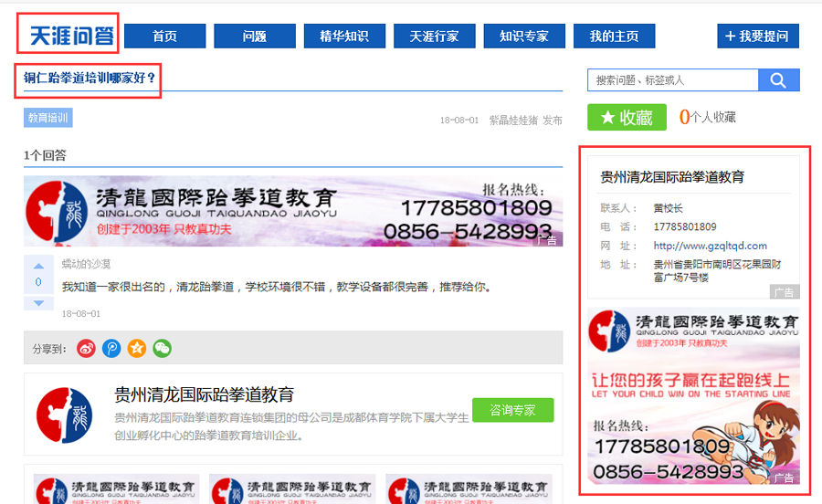Go to 精华知识 section
The image size is (822, 504).
click(344, 37)
